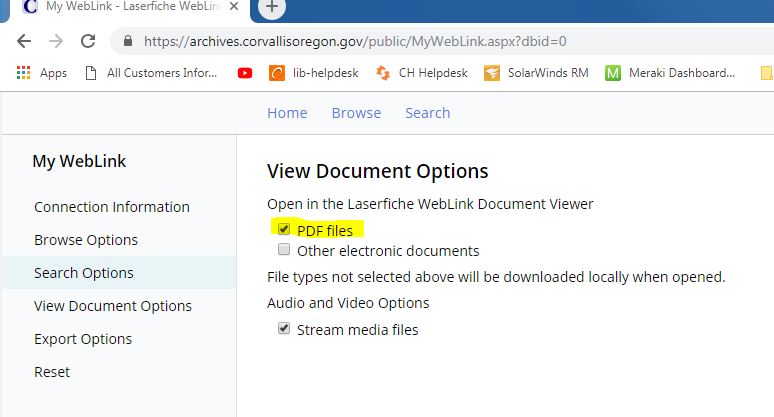
Task: Check the Other electronic documents checkbox
Action: coord(284,250)
